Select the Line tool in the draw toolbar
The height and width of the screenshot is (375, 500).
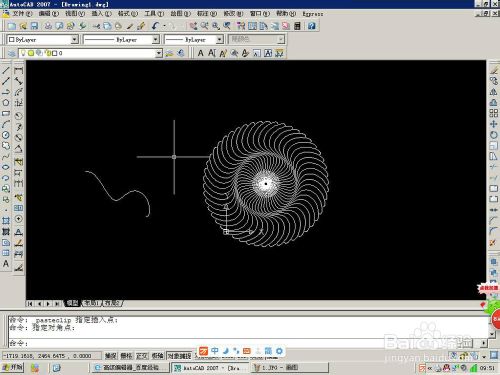point(6,70)
